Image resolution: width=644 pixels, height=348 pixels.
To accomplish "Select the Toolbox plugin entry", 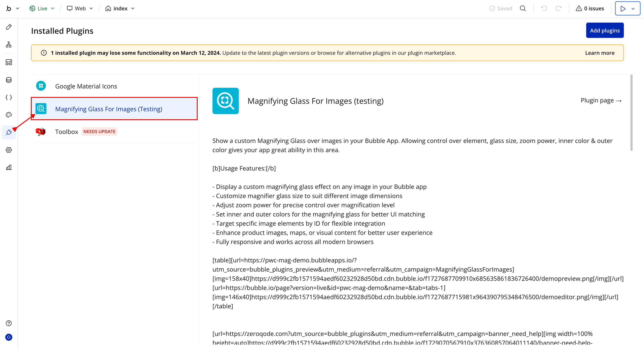I will point(66,132).
